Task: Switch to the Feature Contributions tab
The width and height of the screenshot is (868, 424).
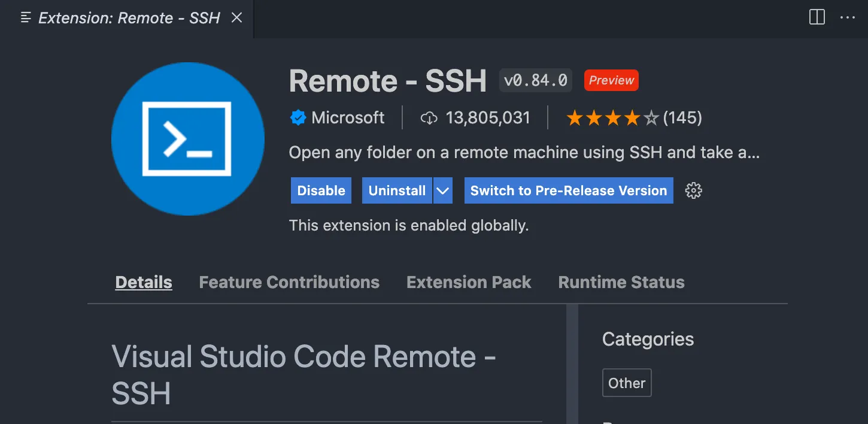Action: click(289, 282)
